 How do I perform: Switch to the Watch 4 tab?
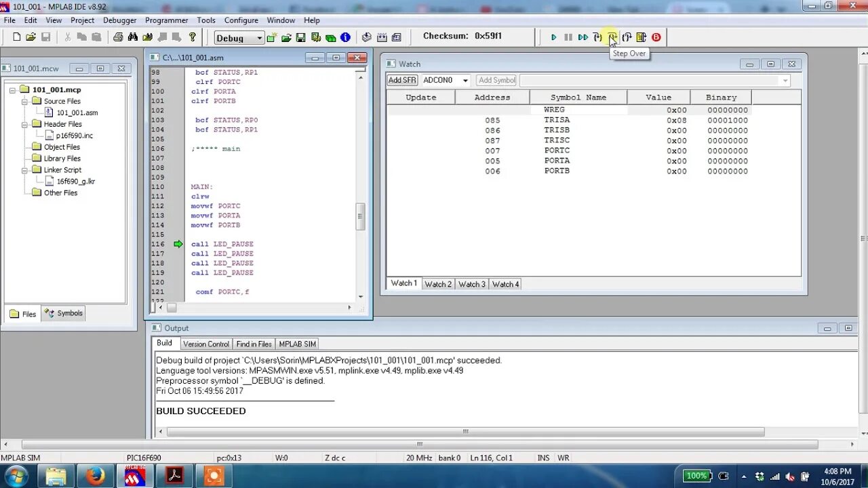click(x=505, y=284)
